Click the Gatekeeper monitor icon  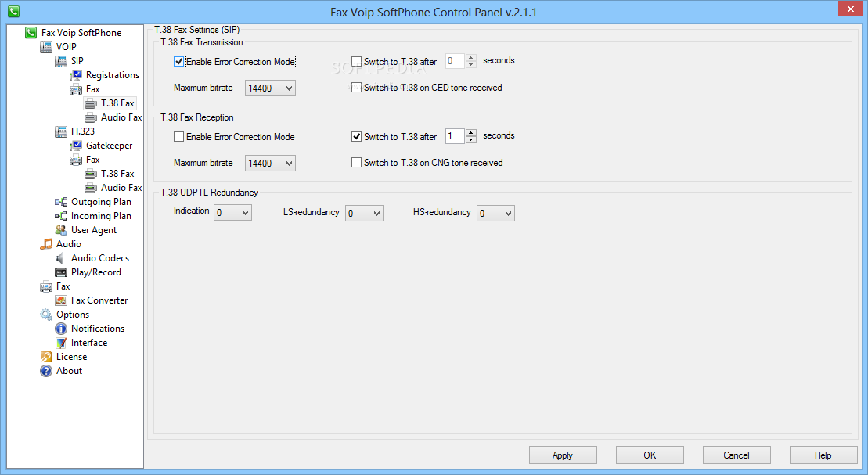pyautogui.click(x=76, y=146)
